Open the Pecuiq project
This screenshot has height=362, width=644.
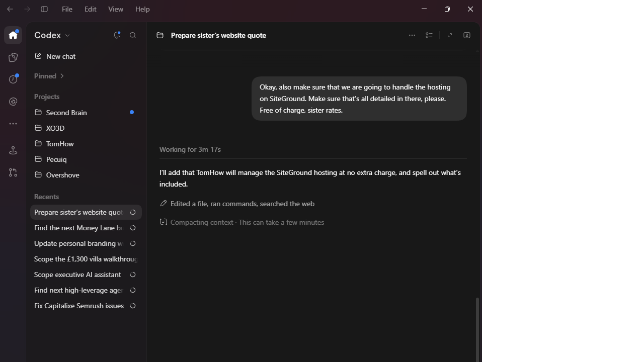[86, 159]
